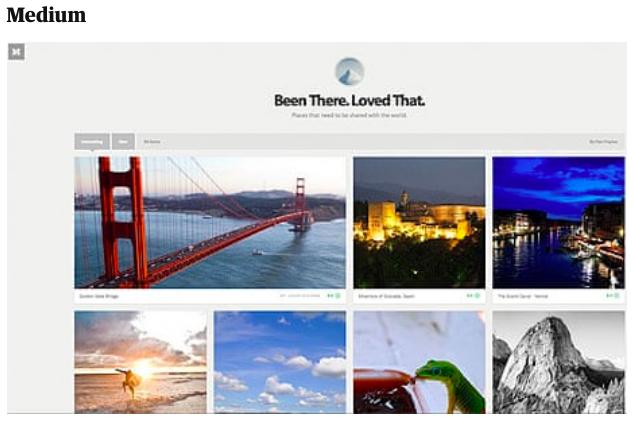The width and height of the screenshot is (634, 423).
Task: Open the black-and-white mountain photo
Action: [558, 362]
